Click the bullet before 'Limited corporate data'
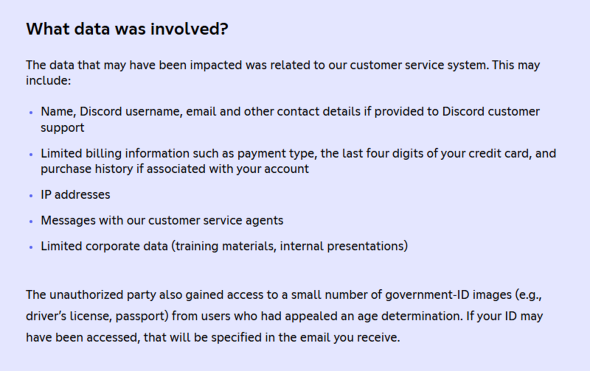The height and width of the screenshot is (371, 590). click(x=31, y=247)
